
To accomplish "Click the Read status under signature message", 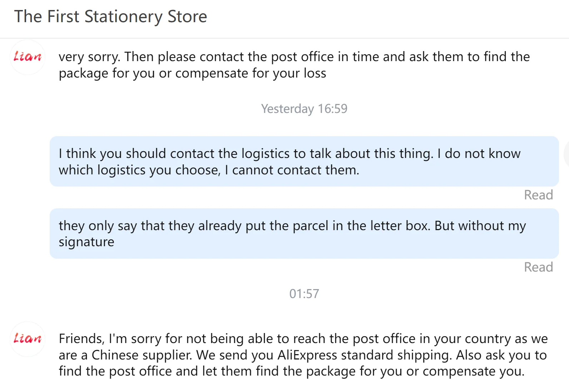I will click(538, 267).
